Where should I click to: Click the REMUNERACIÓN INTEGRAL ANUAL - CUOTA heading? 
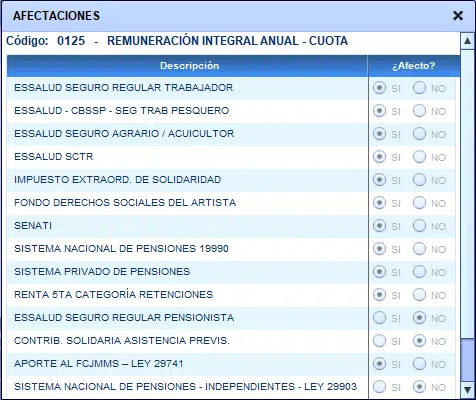227,41
